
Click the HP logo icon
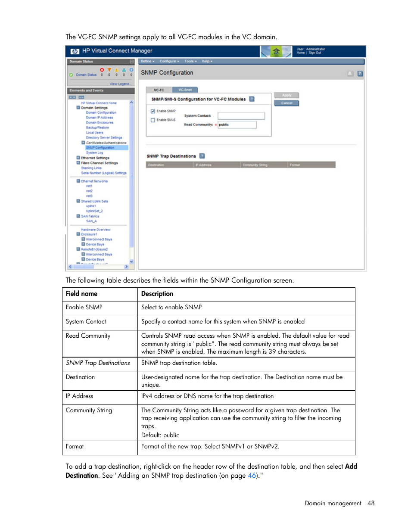pyautogui.click(x=75, y=51)
